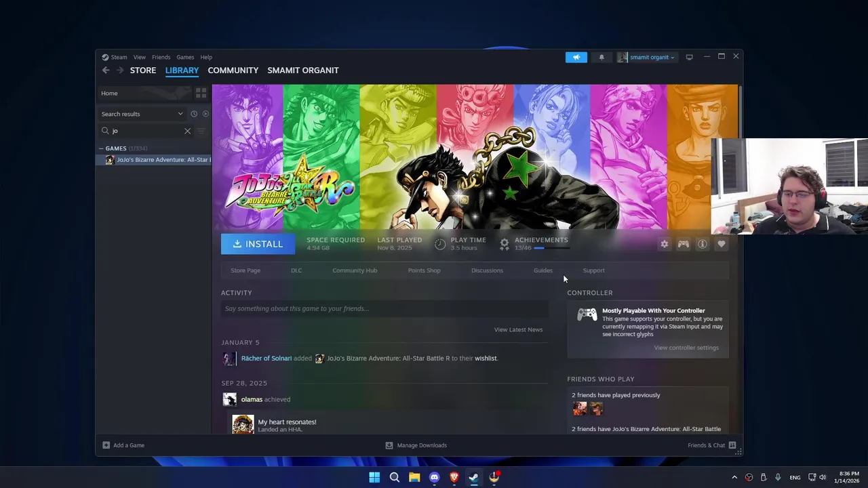This screenshot has width=868, height=488.
Task: Click the achievements trophy icon
Action: (x=505, y=244)
